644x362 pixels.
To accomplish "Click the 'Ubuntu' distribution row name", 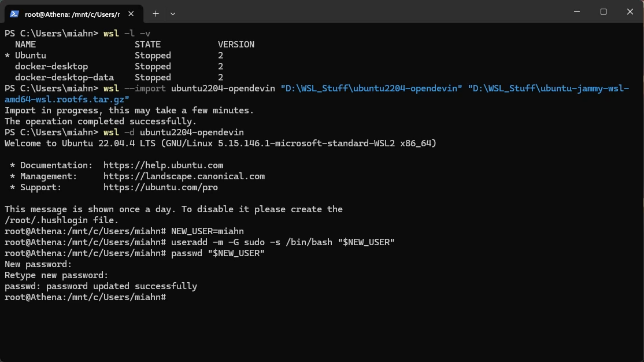I will [x=31, y=56].
